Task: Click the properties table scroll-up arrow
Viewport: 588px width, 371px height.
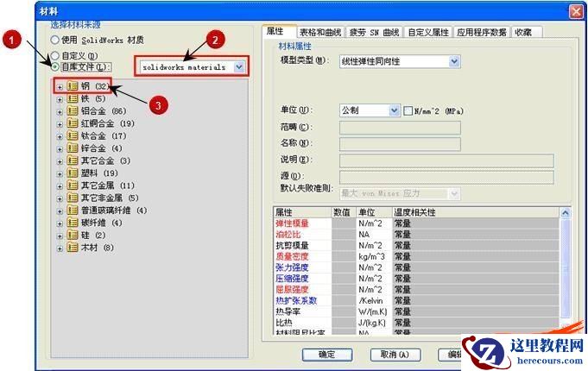Action: coord(566,213)
